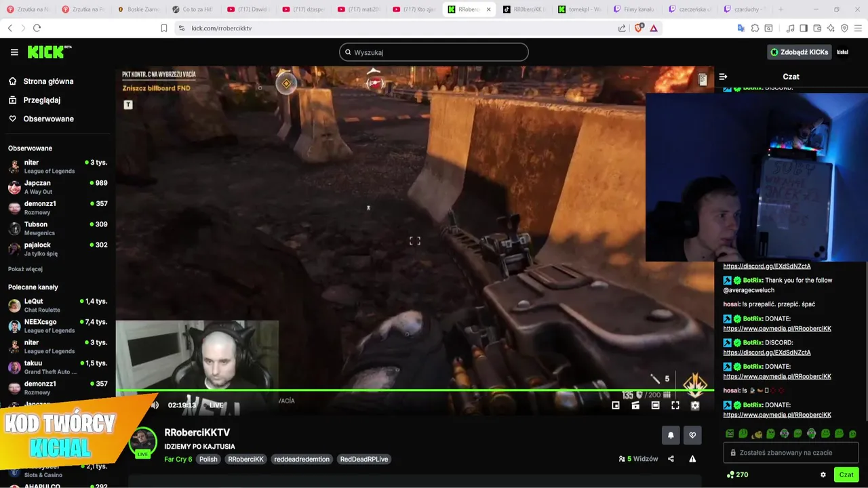Open the kichal profile avatar menu
This screenshot has height=488, width=868.
click(843, 52)
